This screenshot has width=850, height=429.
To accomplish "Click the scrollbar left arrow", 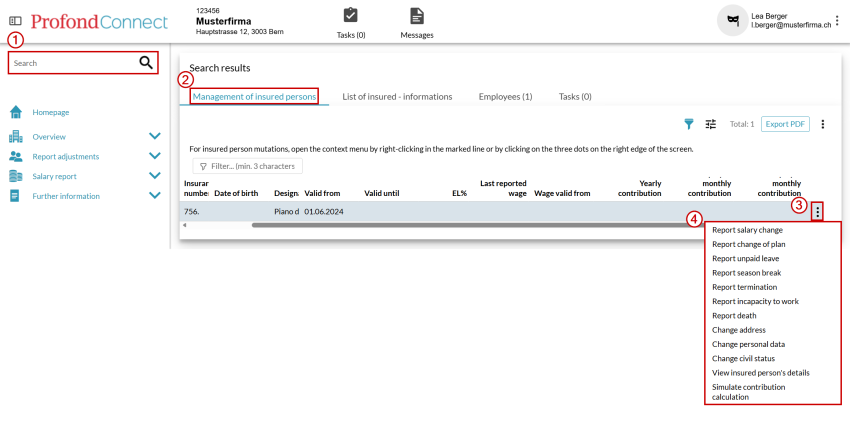I will pyautogui.click(x=184, y=225).
